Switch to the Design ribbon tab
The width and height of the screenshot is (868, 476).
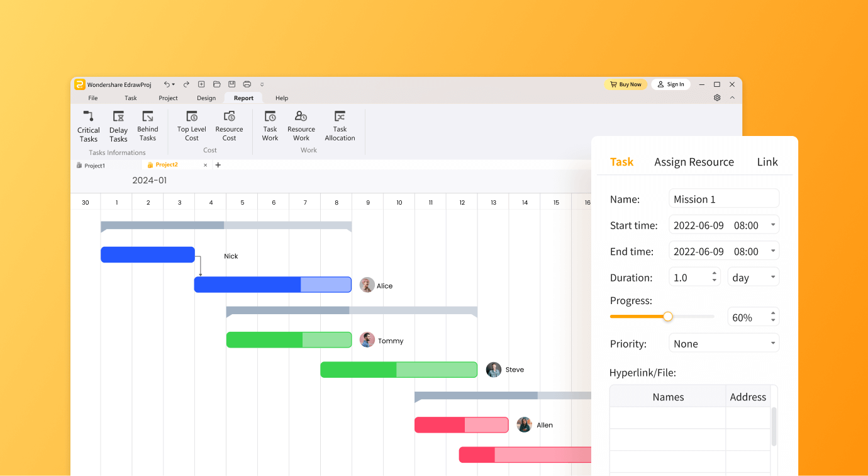coord(206,98)
